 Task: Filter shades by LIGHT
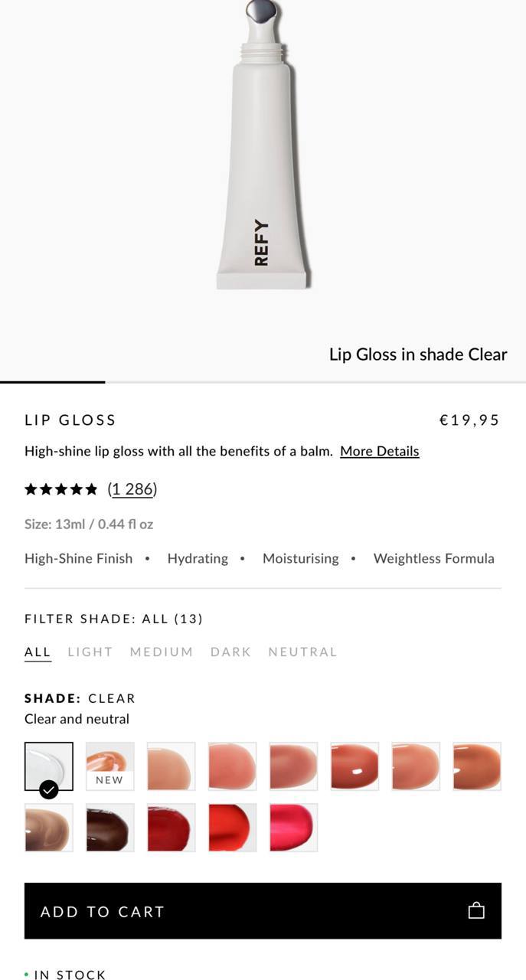90,652
